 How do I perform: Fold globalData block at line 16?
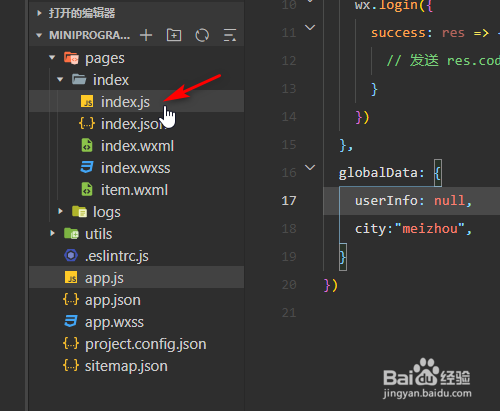(310, 167)
